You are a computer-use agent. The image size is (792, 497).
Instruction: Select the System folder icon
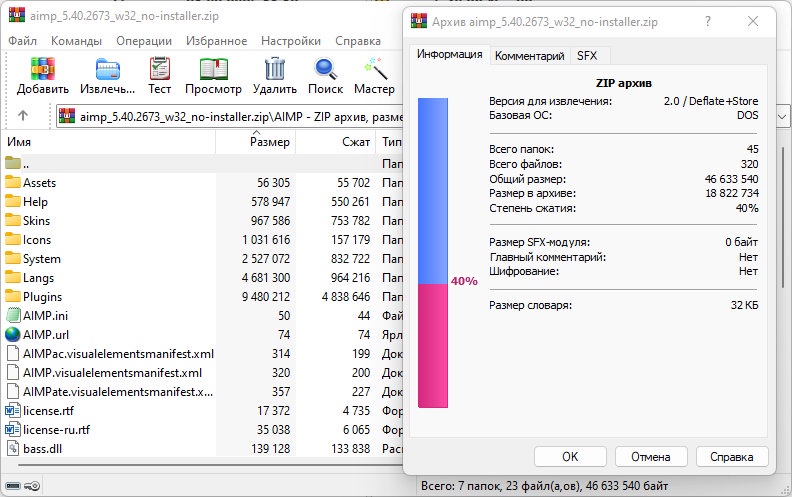13,258
